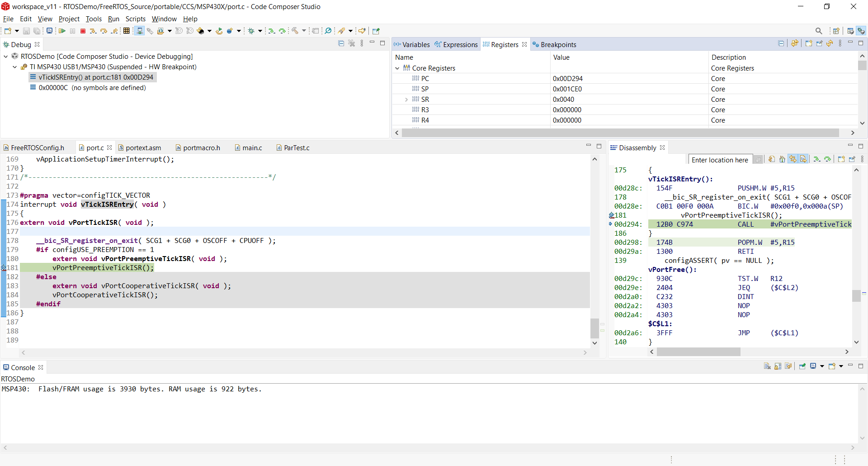Toggle breakpoint marker at line 181

[4, 268]
